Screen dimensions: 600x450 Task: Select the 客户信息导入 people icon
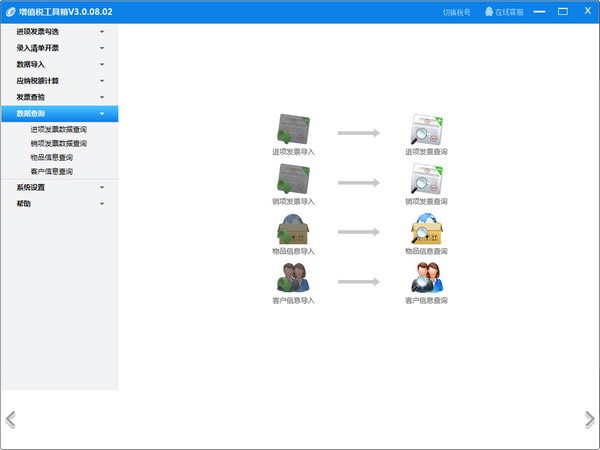[x=293, y=278]
